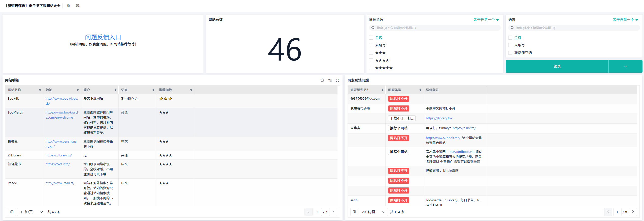Select the 斯洛伐克语 language checkbox
This screenshot has width=644, height=221.
point(510,53)
